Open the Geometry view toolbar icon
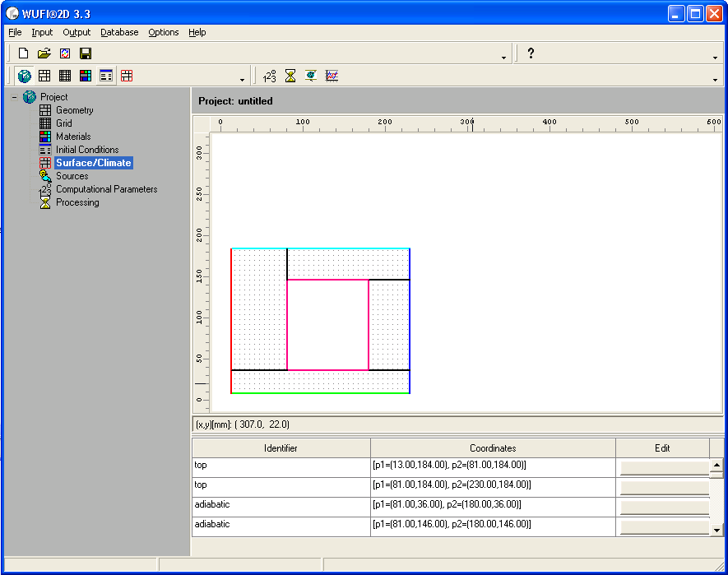The width and height of the screenshot is (728, 575). point(44,75)
